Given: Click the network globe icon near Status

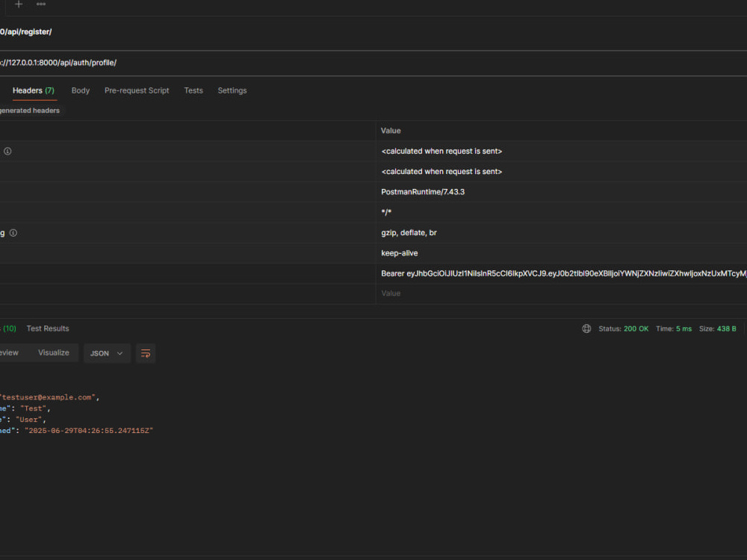Looking at the screenshot, I should point(586,329).
